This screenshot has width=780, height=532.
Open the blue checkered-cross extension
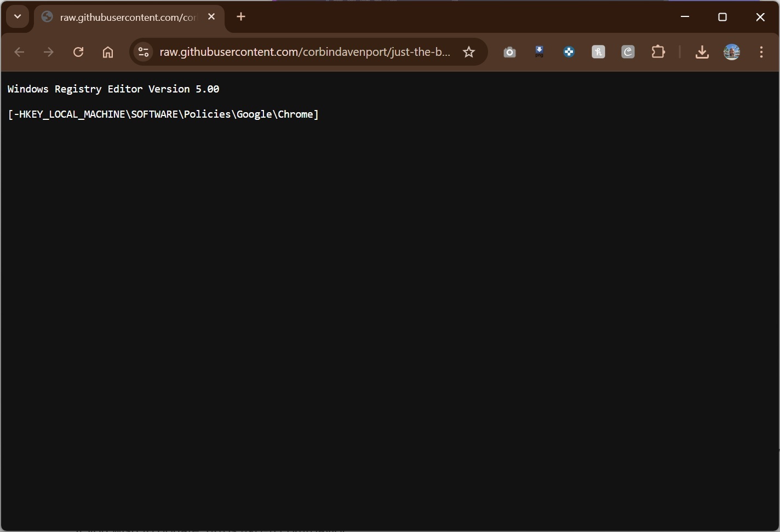(x=569, y=52)
